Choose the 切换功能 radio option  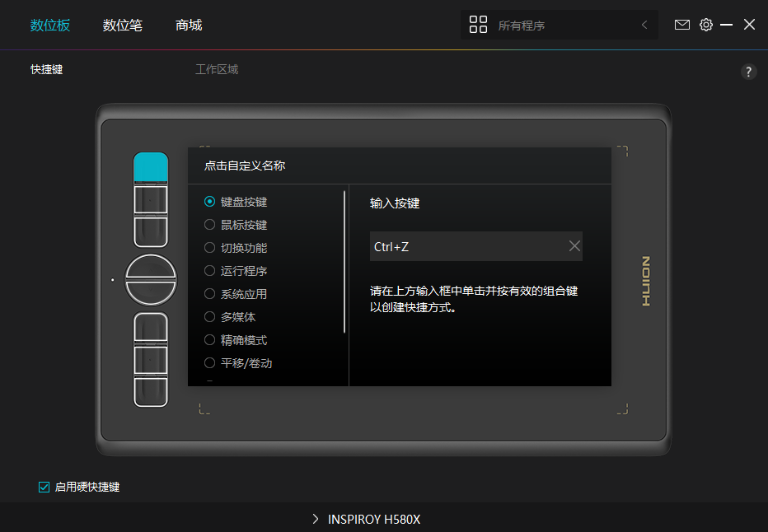tap(209, 248)
